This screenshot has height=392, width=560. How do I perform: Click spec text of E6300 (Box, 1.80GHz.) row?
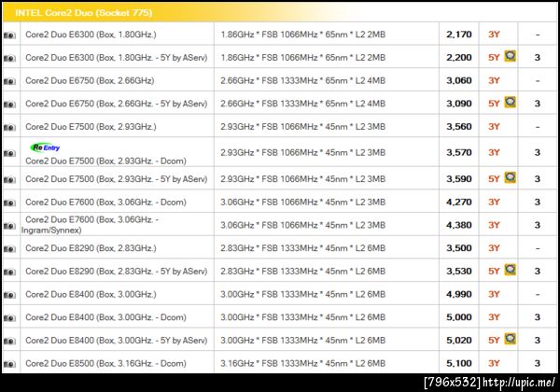(302, 35)
